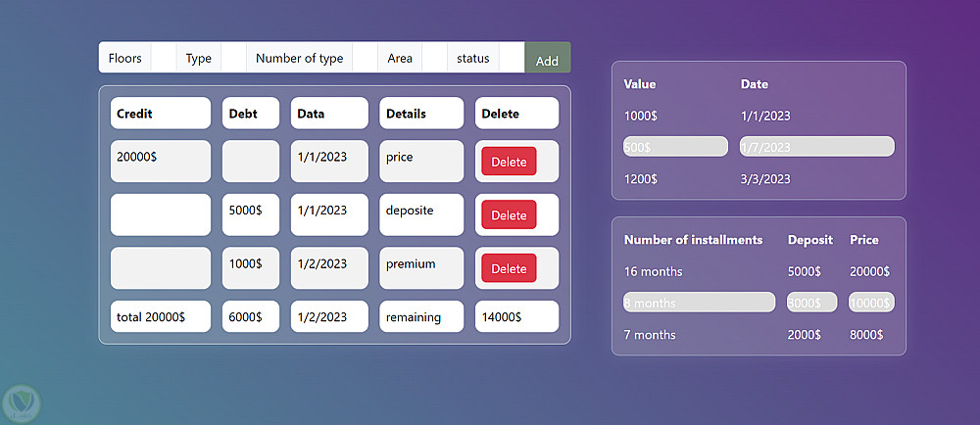
Task: Delete the price row entry
Action: [509, 162]
